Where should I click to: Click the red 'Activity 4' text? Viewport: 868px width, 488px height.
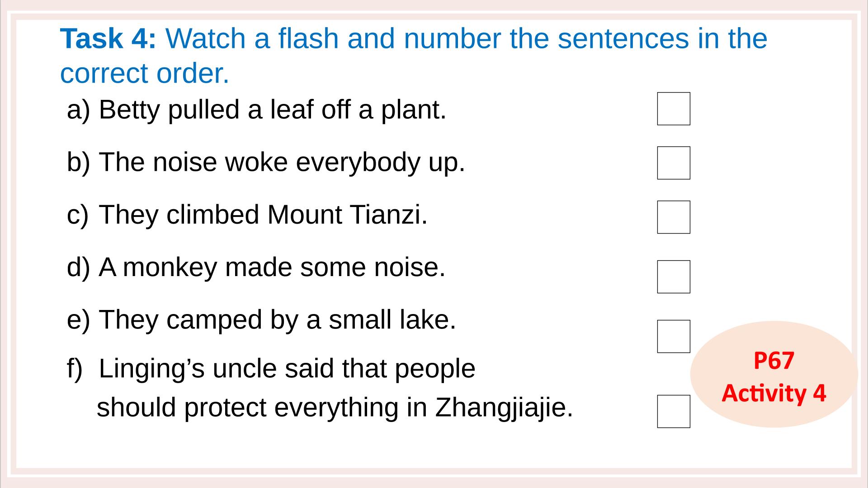tap(774, 393)
